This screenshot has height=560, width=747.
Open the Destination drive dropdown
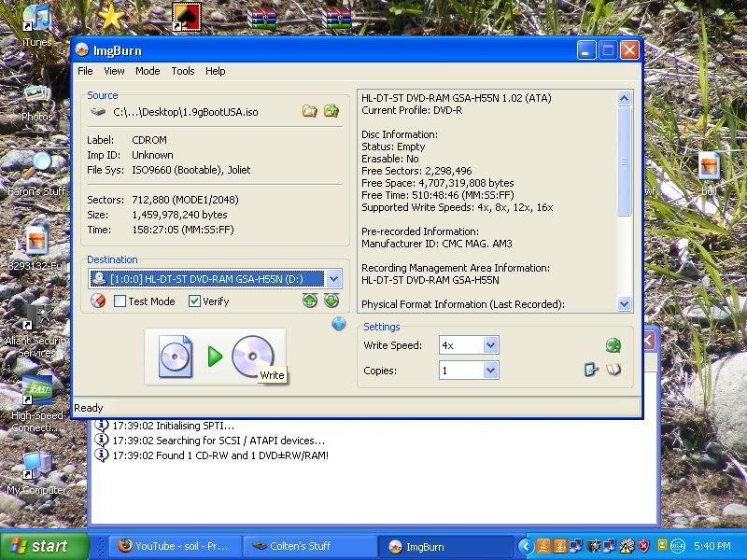point(334,279)
